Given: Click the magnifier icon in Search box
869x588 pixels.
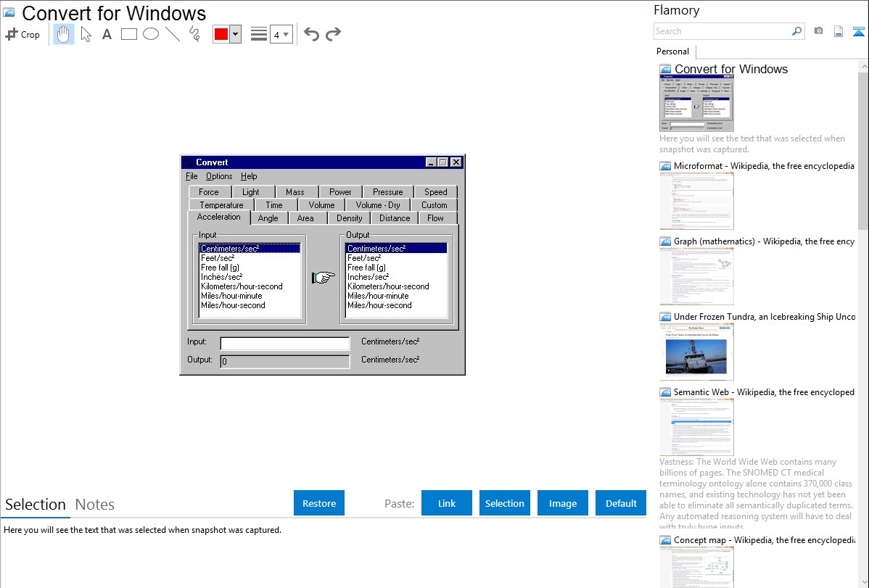Looking at the screenshot, I should (796, 31).
